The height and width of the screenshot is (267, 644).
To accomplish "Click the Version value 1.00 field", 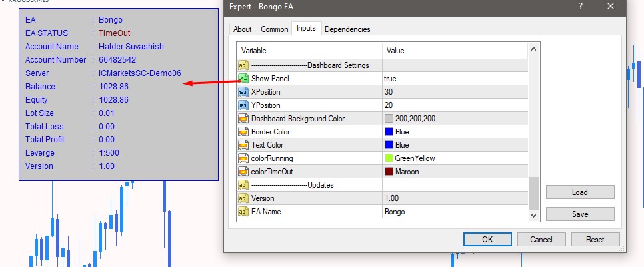I will pos(455,198).
